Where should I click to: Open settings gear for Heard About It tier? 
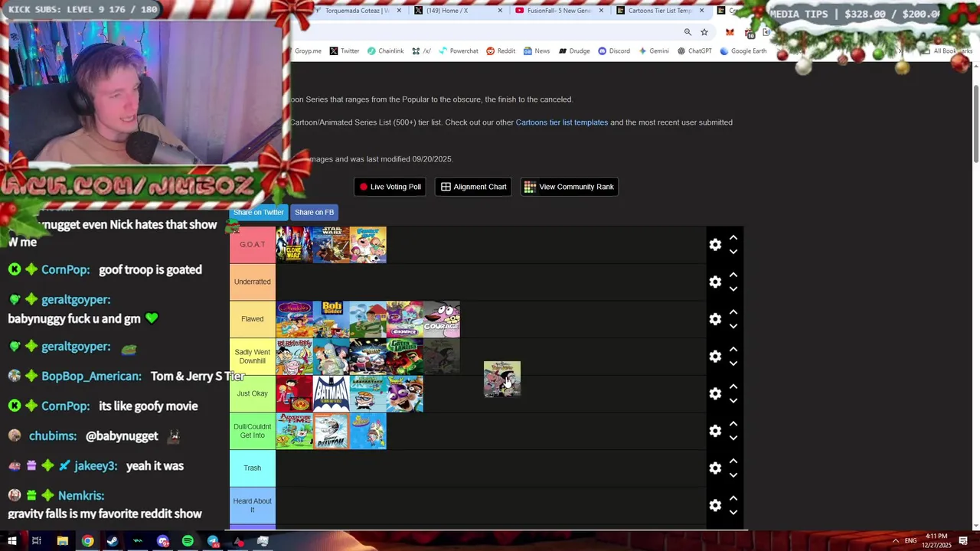point(715,505)
